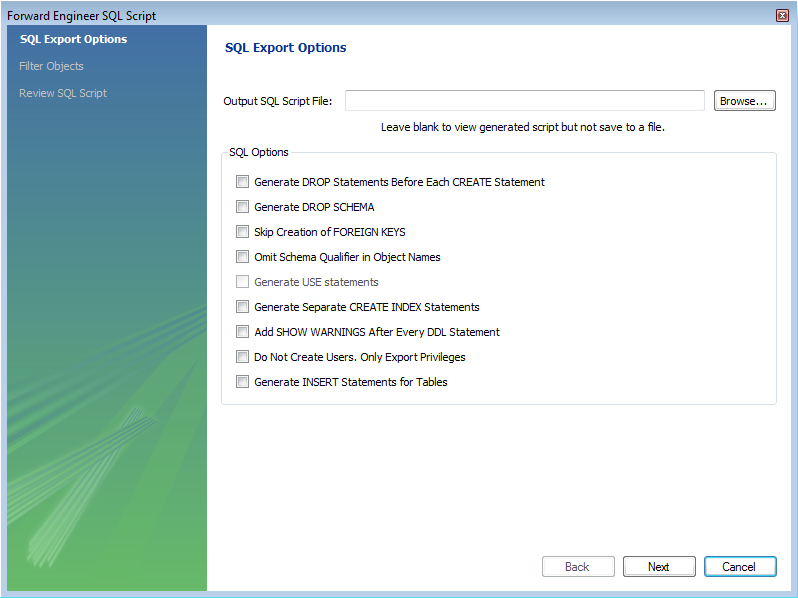Enable Generate DROP Statements Before Each CREATE
Screen dimensions: 798x598
click(242, 182)
